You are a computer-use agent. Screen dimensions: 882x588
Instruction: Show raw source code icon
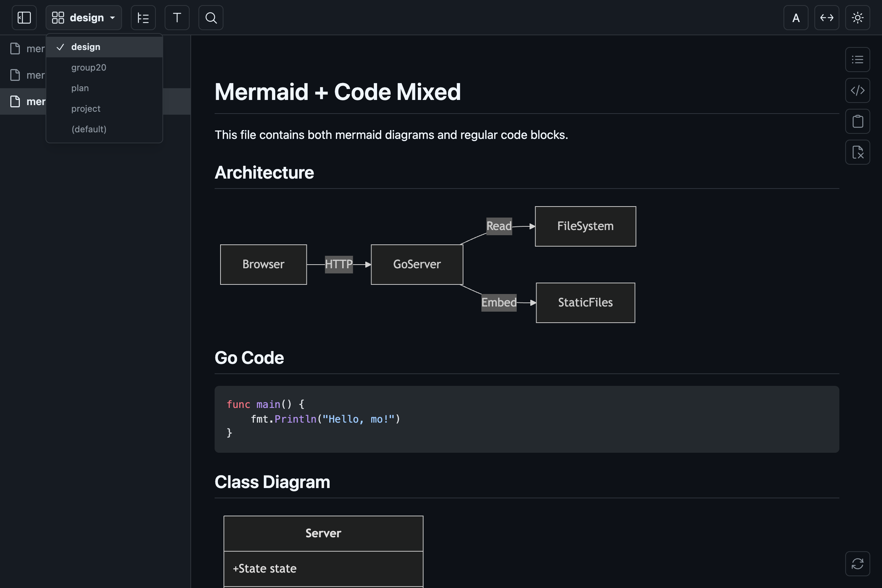(857, 90)
